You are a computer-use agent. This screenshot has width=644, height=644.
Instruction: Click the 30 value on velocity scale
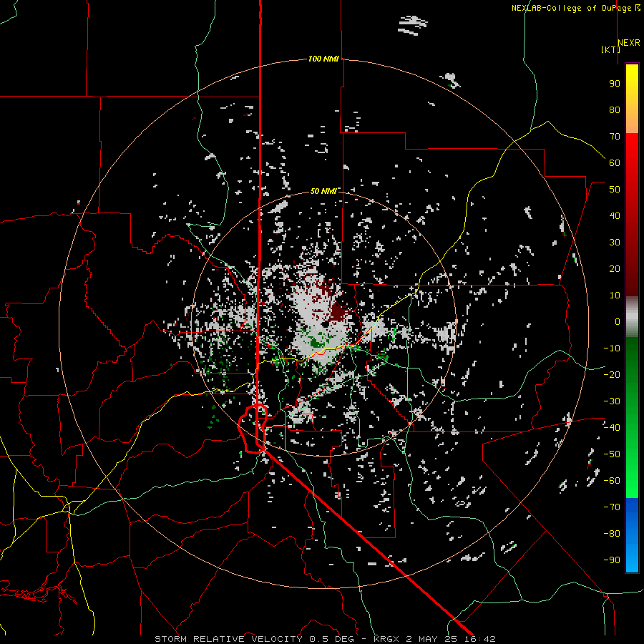(x=615, y=243)
